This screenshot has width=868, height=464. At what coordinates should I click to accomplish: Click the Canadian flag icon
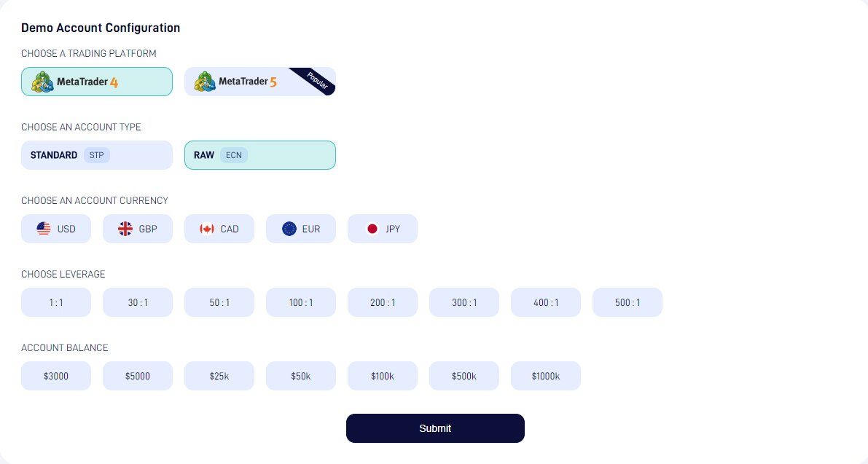point(207,229)
